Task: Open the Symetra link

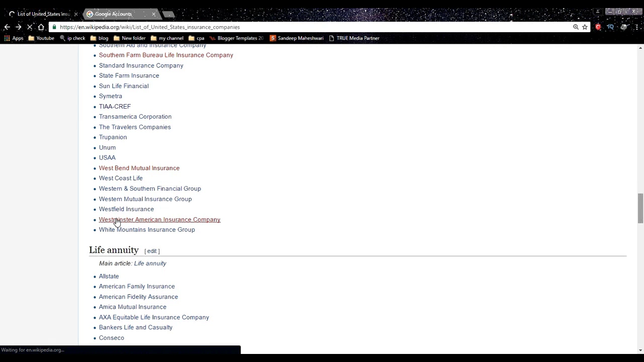Action: pos(110,96)
